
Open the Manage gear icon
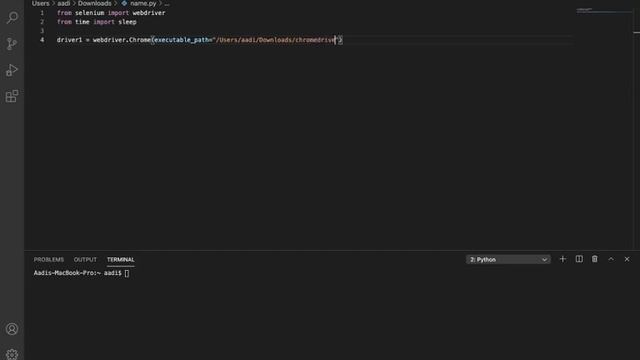pyautogui.click(x=12, y=354)
